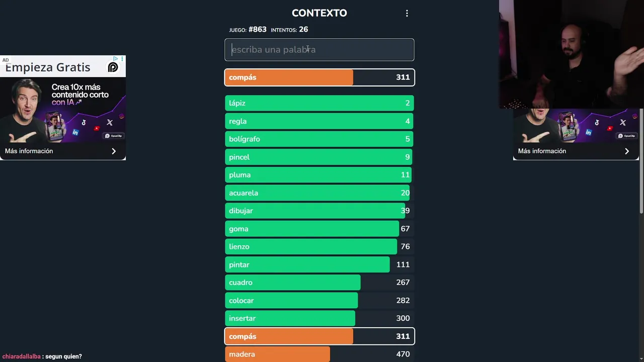Click the TikTok icon in left ad

(84, 122)
